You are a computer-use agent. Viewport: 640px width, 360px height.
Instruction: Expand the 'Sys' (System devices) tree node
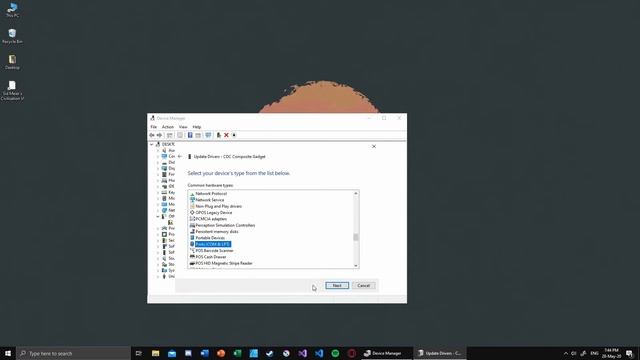(158, 270)
